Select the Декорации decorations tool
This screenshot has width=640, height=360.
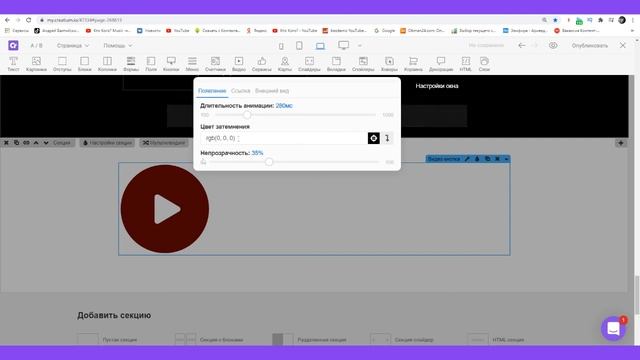441,64
